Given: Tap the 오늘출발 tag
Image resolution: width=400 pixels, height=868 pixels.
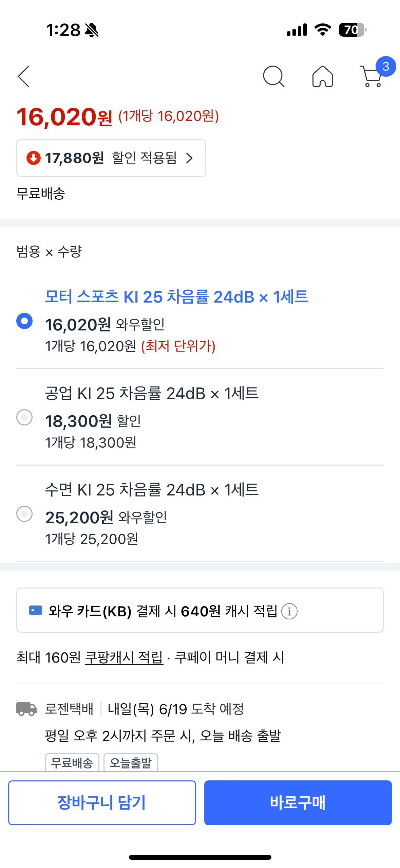Looking at the screenshot, I should (x=131, y=763).
